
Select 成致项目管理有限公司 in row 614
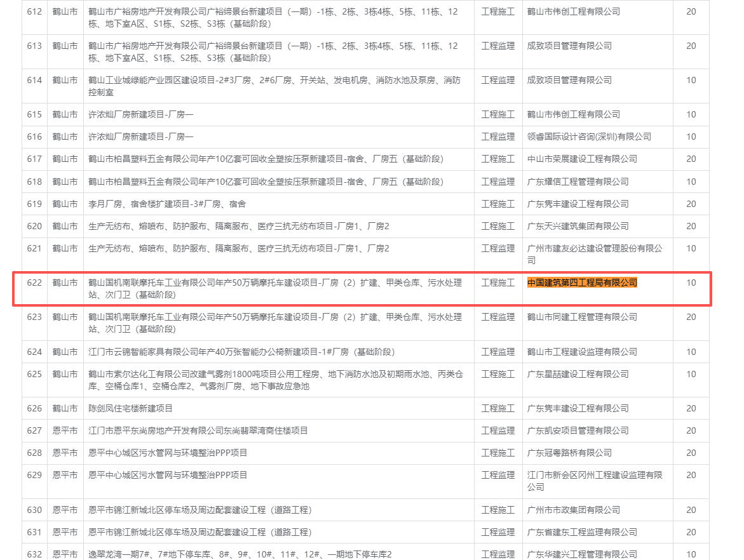(569, 80)
